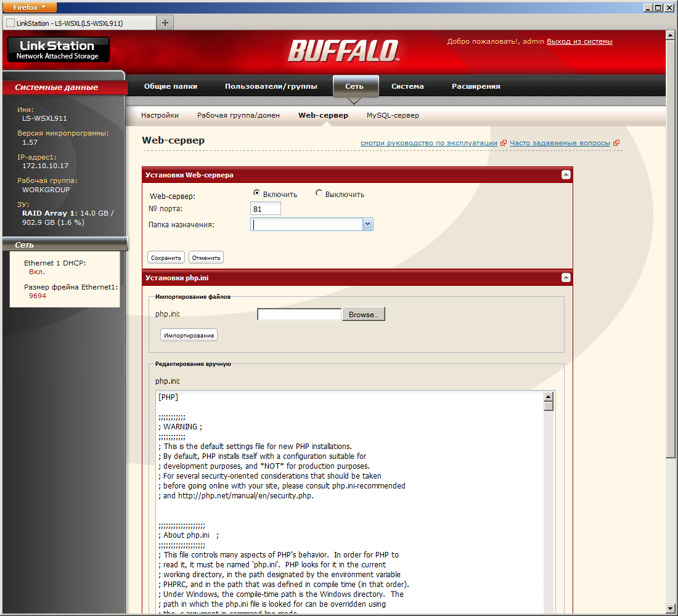Click the Отменить button

pyautogui.click(x=206, y=257)
